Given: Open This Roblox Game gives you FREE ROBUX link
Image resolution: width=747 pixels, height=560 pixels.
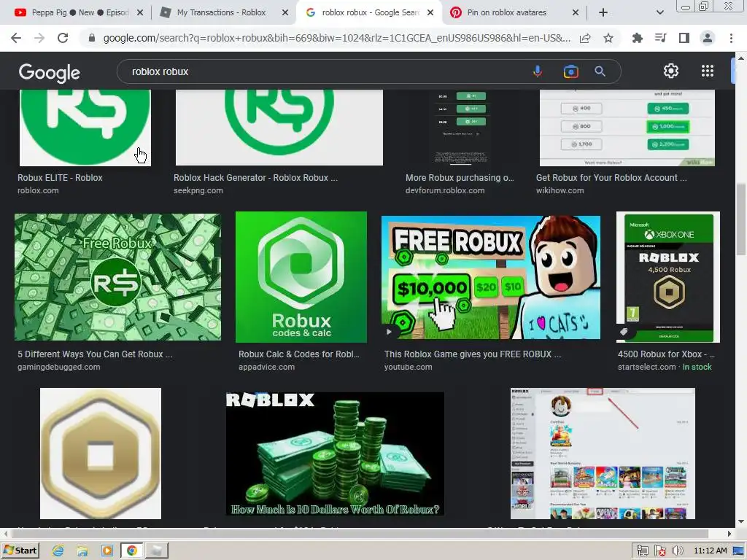Looking at the screenshot, I should (473, 354).
